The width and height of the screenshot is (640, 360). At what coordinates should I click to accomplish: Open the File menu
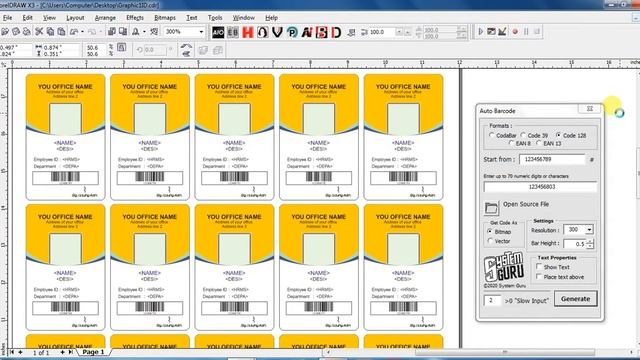point(7,18)
